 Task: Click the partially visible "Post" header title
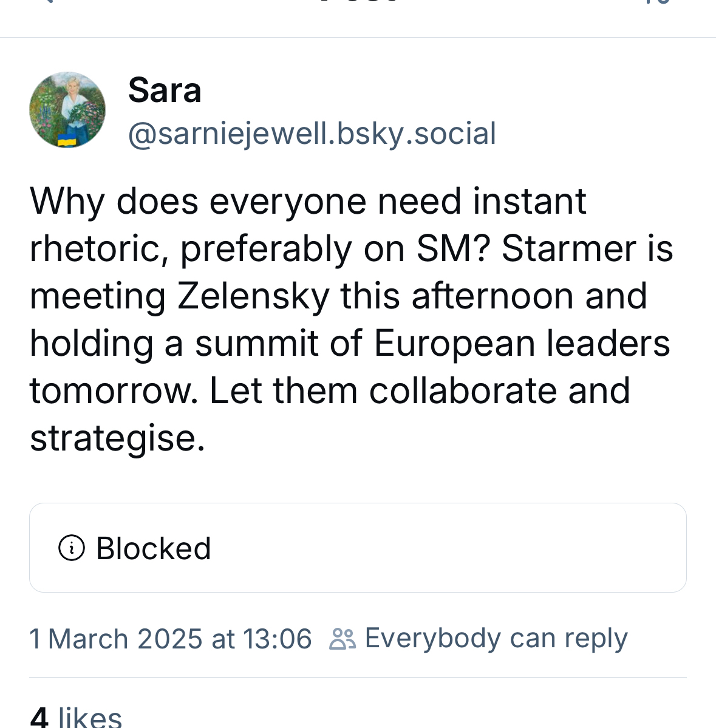click(x=358, y=2)
